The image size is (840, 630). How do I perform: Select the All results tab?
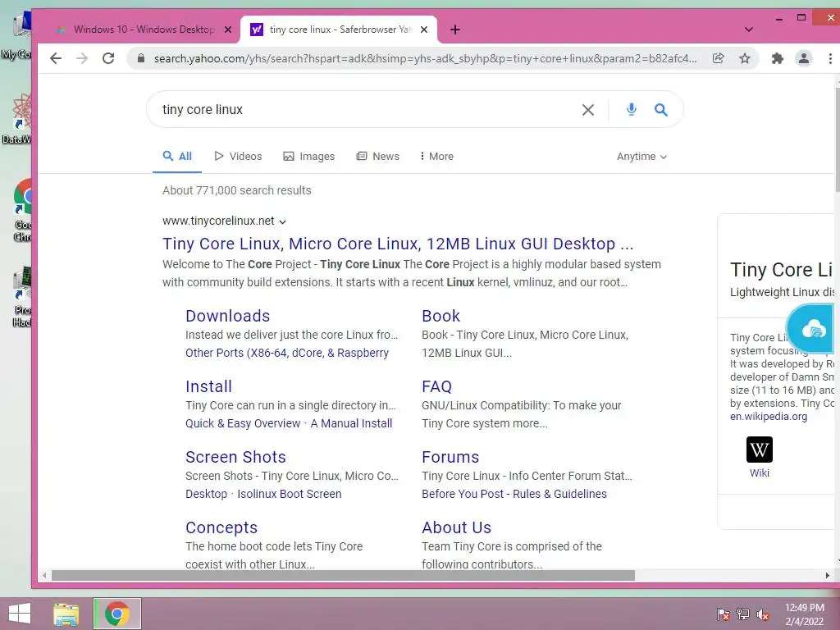[177, 157]
